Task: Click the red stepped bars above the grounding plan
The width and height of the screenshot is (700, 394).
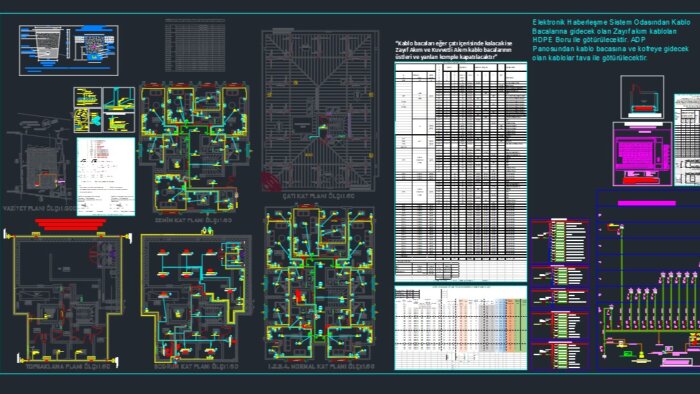Action: click(71, 225)
